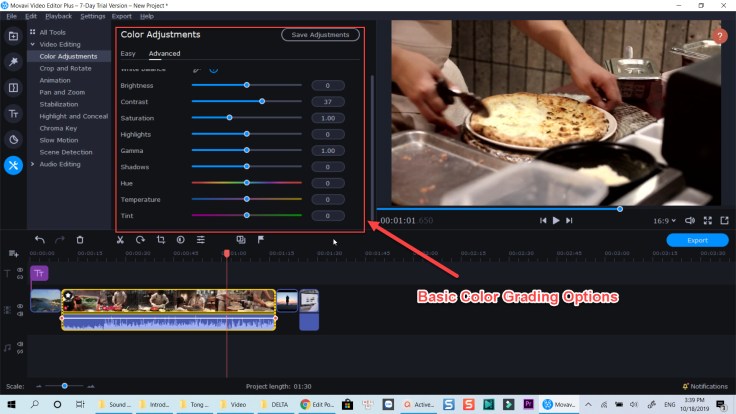
Task: Open the Transition Wizard icon
Action: [x=241, y=240]
